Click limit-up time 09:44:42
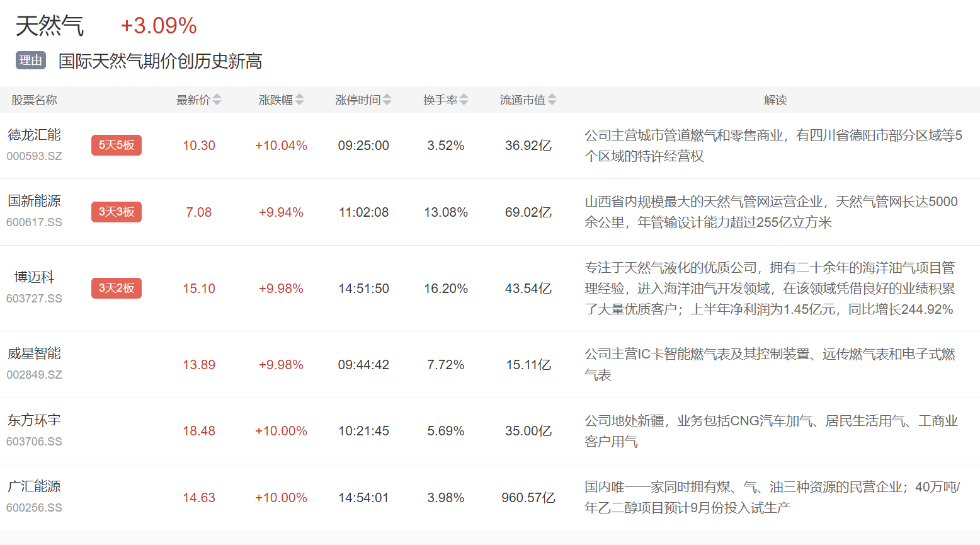The image size is (980, 545). [363, 365]
